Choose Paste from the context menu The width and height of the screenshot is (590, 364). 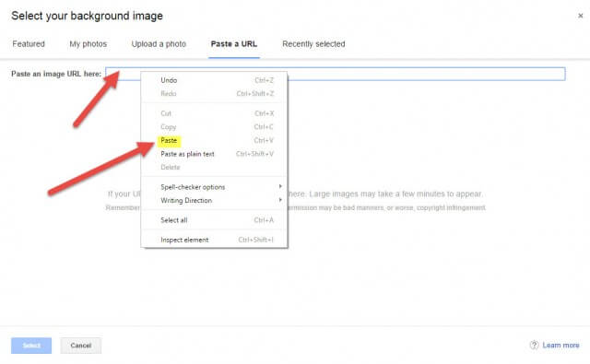(x=214, y=141)
